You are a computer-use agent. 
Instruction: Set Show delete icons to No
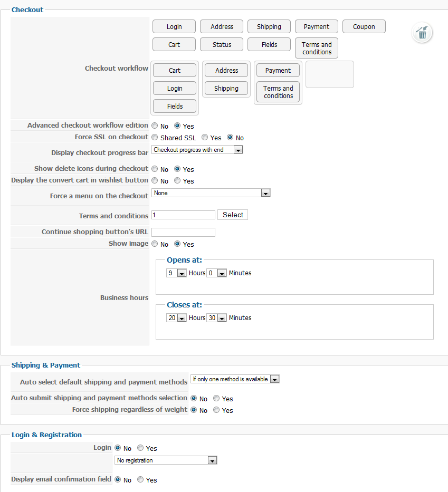155,169
